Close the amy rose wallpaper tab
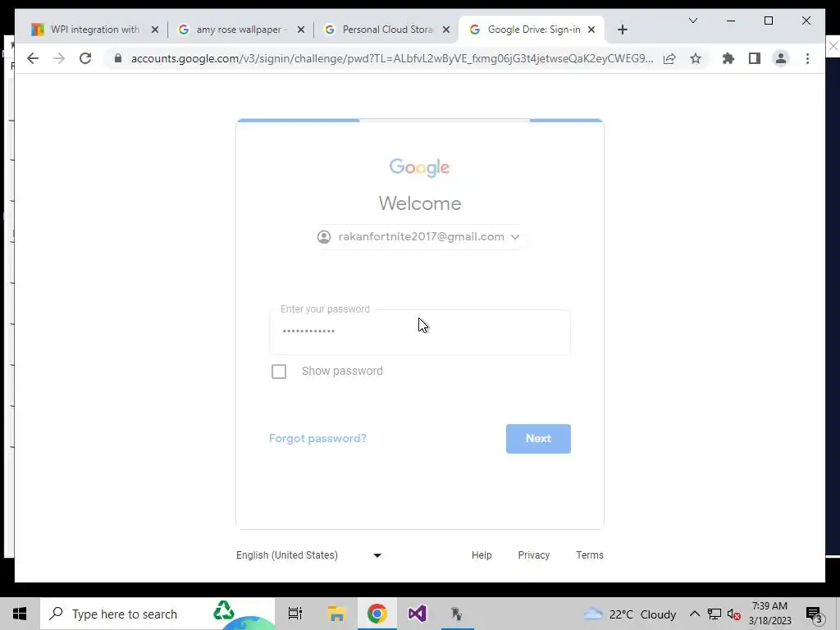This screenshot has width=840, height=630. 301,30
